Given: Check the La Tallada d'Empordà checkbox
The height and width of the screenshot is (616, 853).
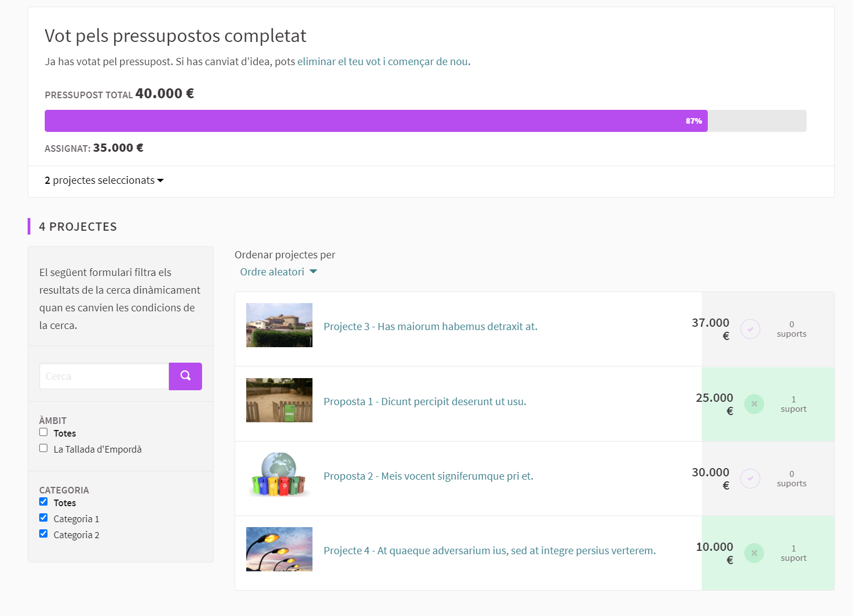Looking at the screenshot, I should pos(44,448).
